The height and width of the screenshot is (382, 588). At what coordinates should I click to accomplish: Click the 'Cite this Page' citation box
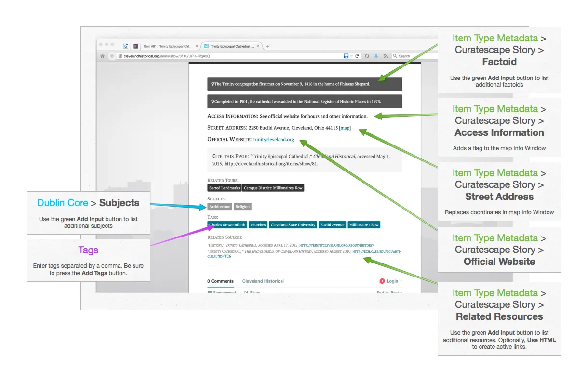tap(305, 159)
